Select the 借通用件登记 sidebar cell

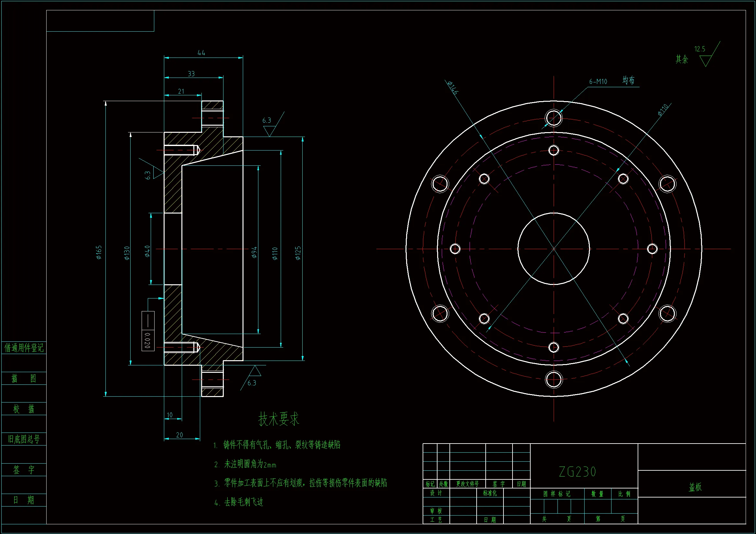24,348
